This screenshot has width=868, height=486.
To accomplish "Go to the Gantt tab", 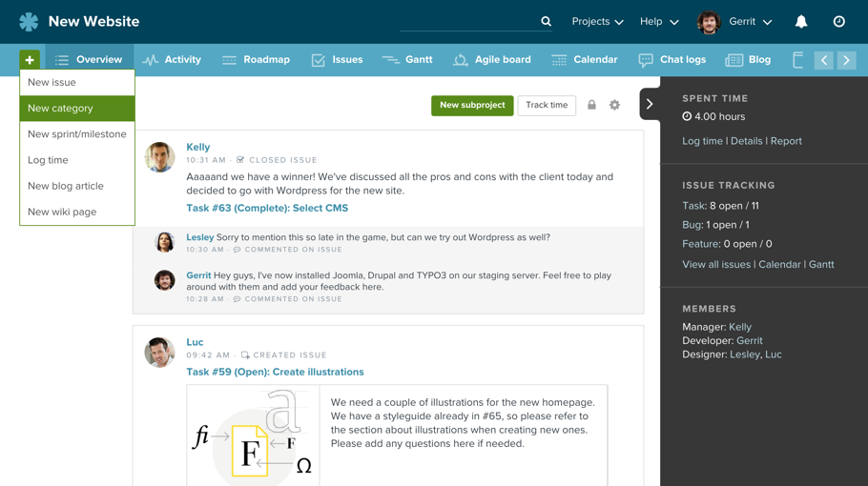I will (407, 60).
